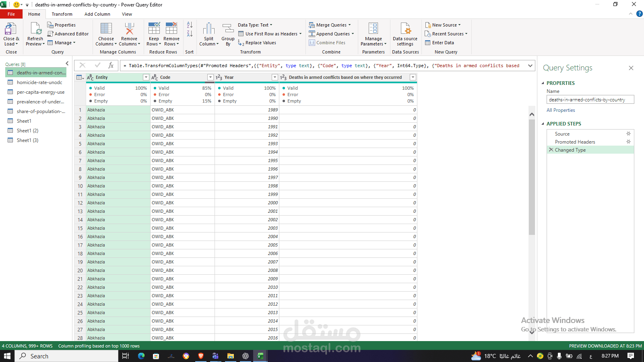Collapse the ribbon

tap(631, 14)
